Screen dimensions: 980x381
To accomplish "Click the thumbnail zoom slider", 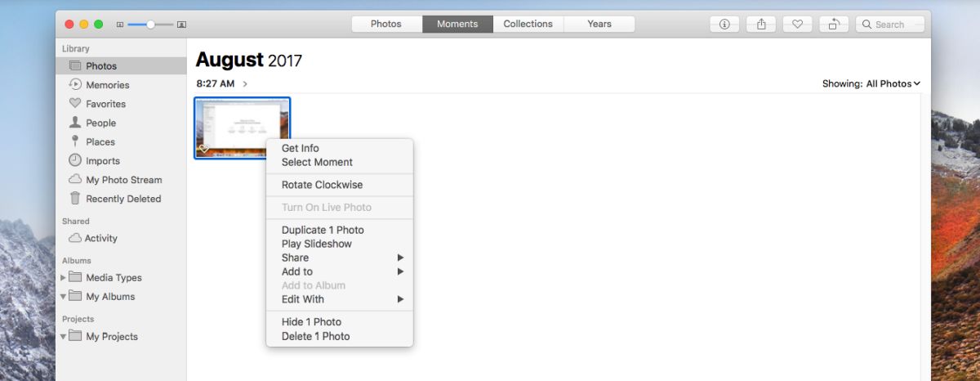I will coord(151,25).
